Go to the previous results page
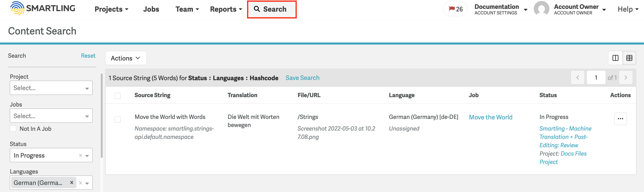 pos(578,77)
